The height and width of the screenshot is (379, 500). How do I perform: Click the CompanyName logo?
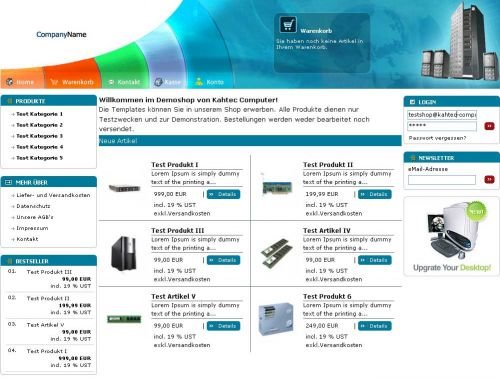click(x=61, y=34)
